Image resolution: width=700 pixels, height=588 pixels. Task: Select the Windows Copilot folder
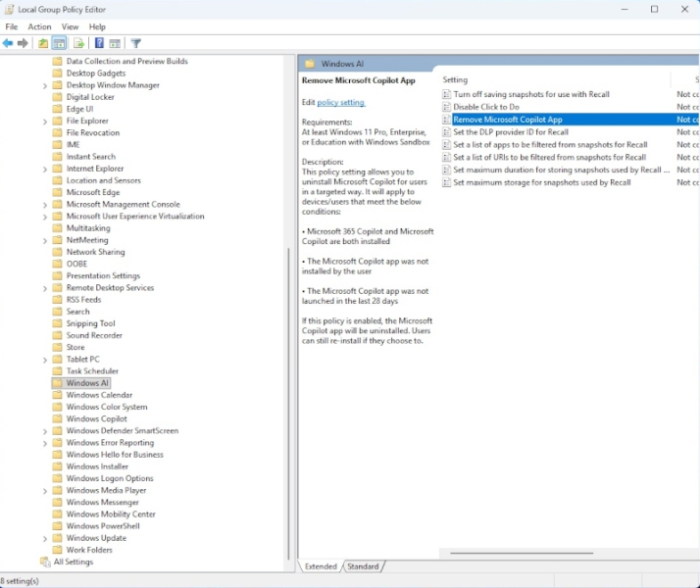[96, 418]
